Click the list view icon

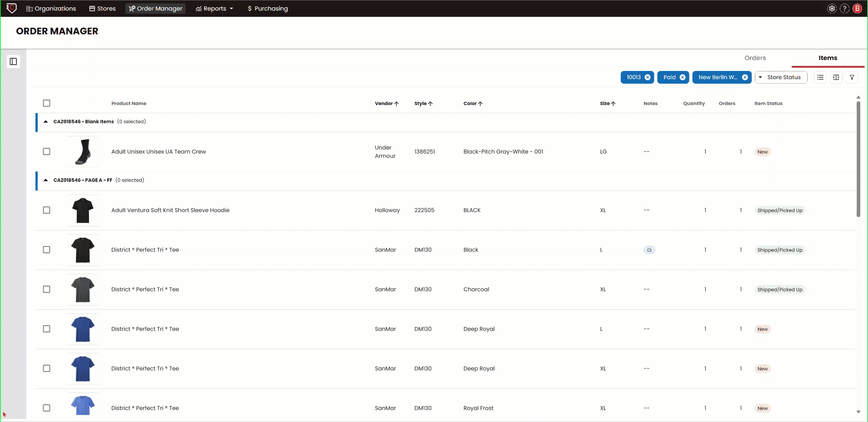[820, 77]
